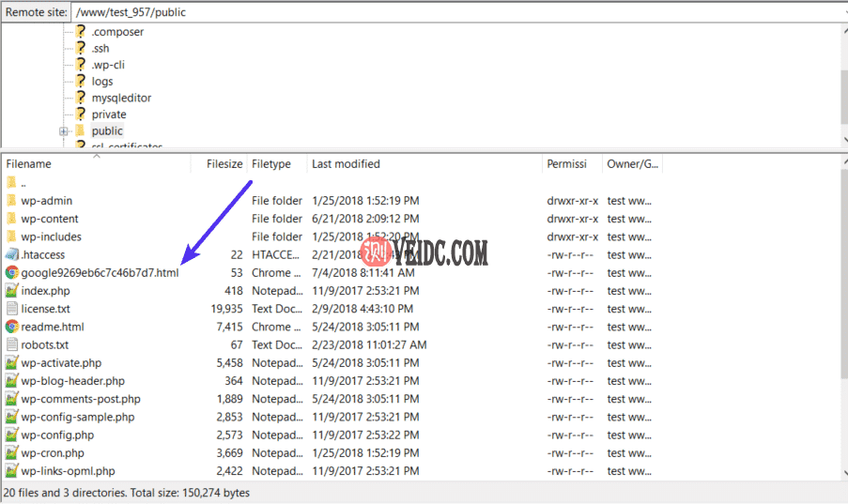Select the private tree entry
This screenshot has width=848, height=504.
109,115
